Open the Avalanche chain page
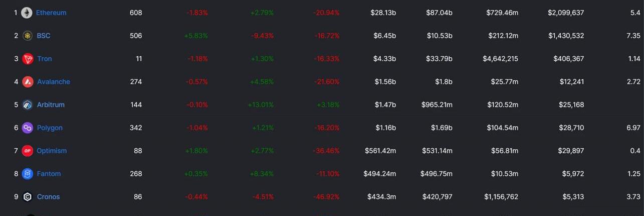 (x=54, y=82)
